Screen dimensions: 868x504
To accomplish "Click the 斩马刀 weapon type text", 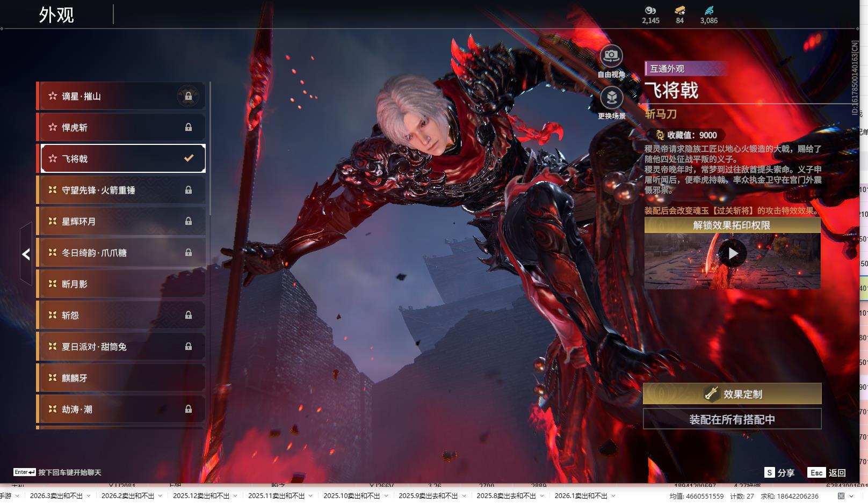I will pyautogui.click(x=661, y=114).
